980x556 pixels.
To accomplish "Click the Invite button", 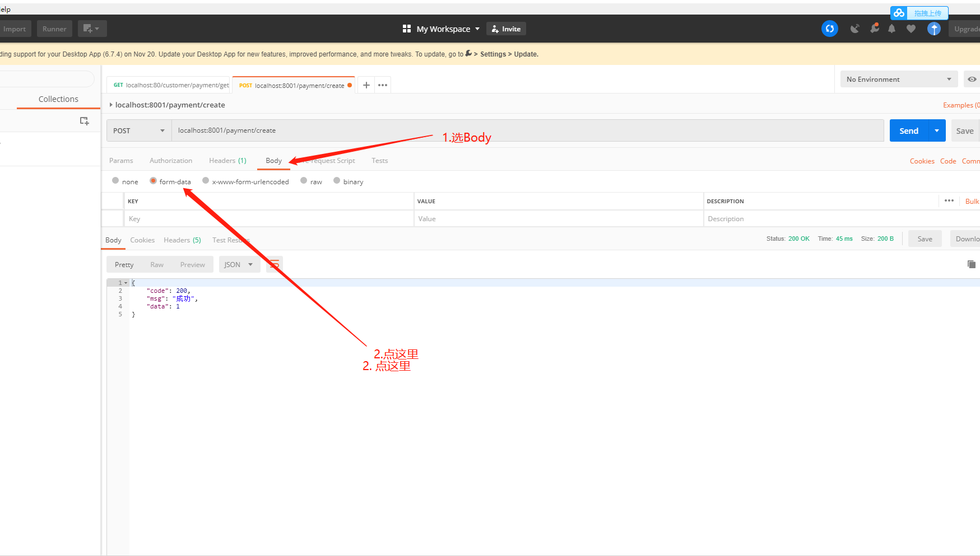I will click(507, 29).
